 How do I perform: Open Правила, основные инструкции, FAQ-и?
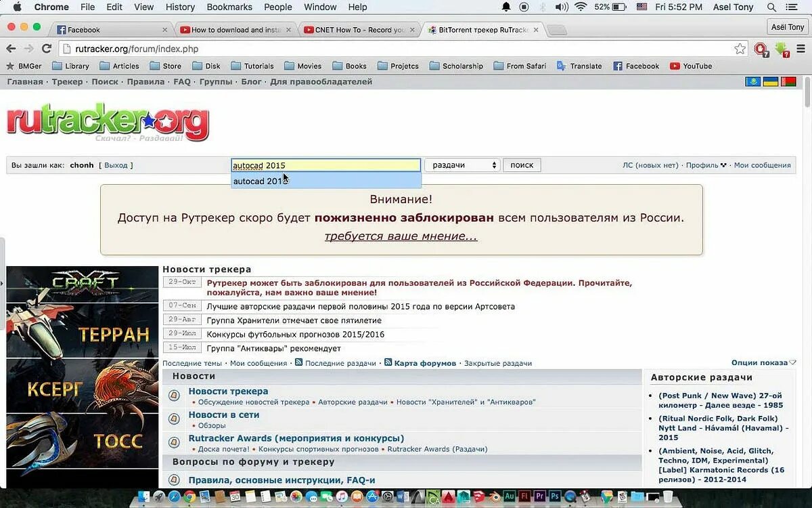click(281, 480)
